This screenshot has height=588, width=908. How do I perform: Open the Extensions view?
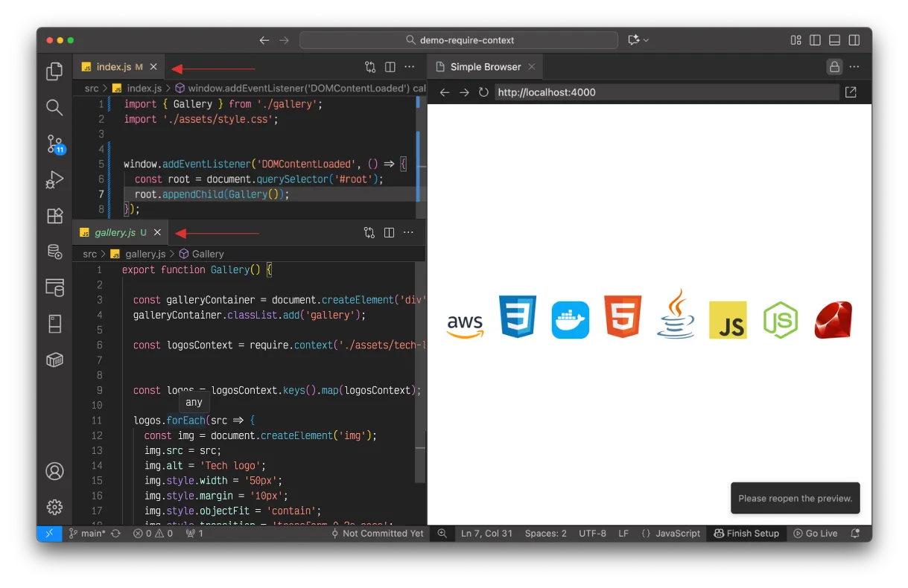54,216
